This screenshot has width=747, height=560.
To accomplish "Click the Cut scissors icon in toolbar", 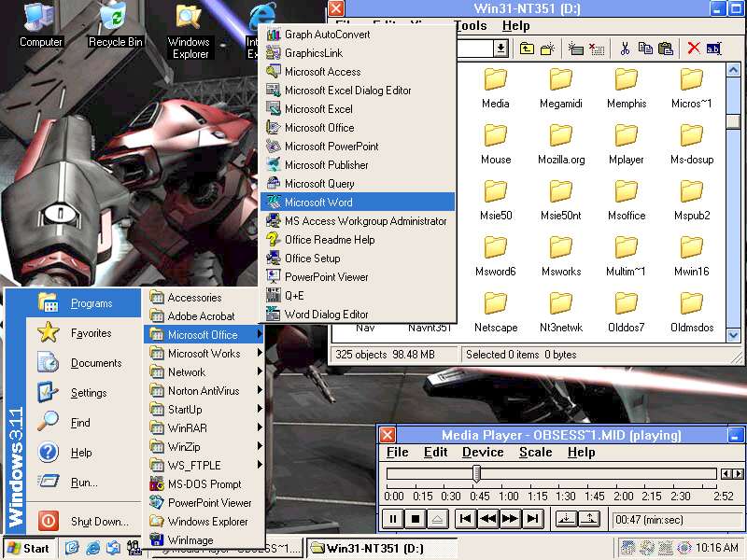I will coord(624,49).
